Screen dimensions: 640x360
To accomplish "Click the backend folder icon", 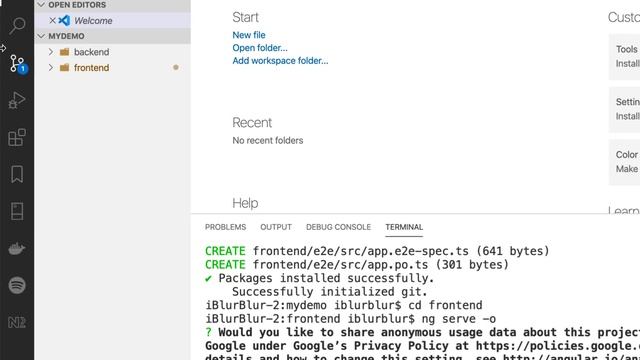I will coord(64,52).
